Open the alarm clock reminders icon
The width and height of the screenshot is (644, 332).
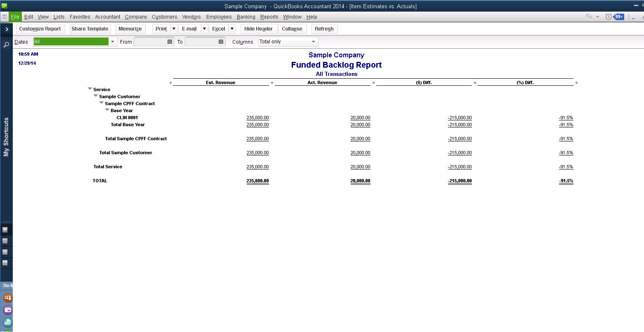pyautogui.click(x=609, y=17)
